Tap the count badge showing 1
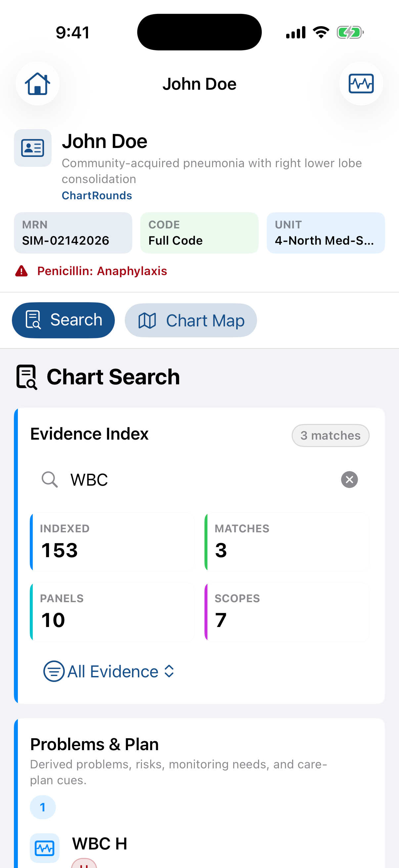Viewport: 399px width, 868px height. pos(43,807)
